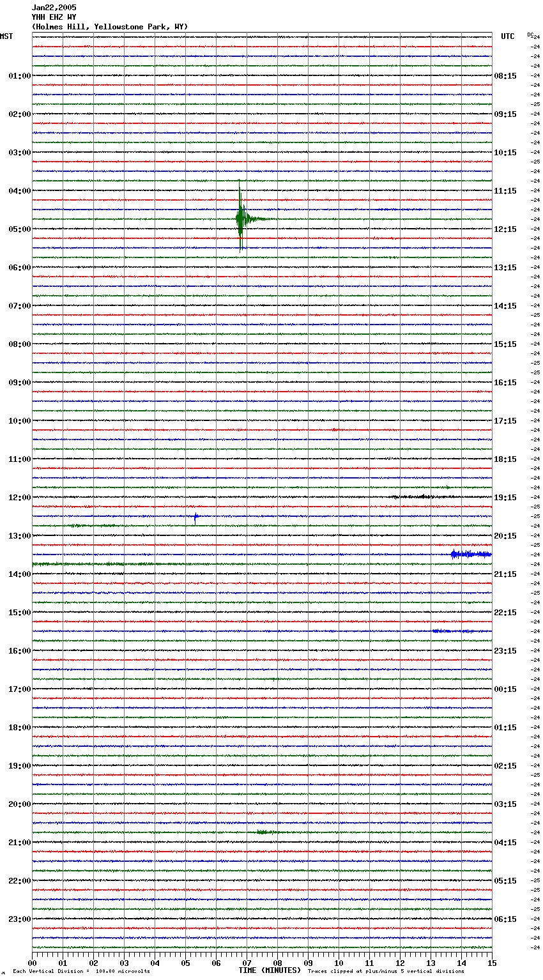The width and height of the screenshot is (543, 980).
Task: Click the 18:00 MST time label
Action: [x=20, y=728]
